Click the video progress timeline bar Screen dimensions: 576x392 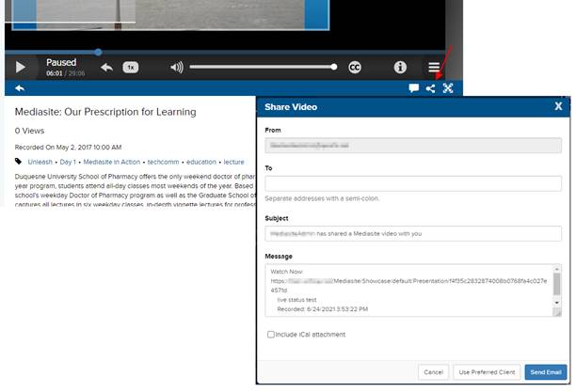pos(225,52)
